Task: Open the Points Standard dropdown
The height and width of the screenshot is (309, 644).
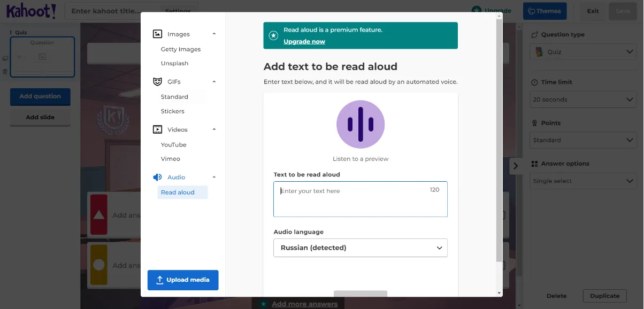Action: click(583, 140)
